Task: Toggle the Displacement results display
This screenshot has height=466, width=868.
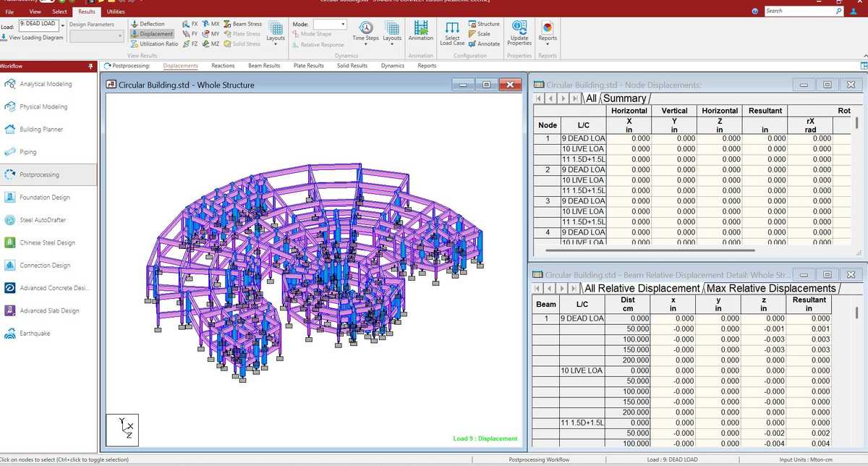Action: point(154,33)
